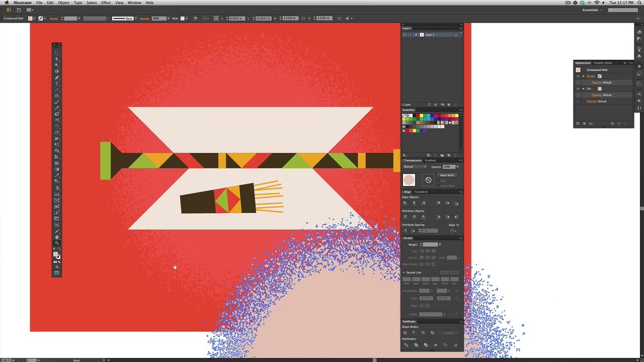This screenshot has width=644, height=362.
Task: Toggle visibility of Layer 1
Action: (405, 35)
